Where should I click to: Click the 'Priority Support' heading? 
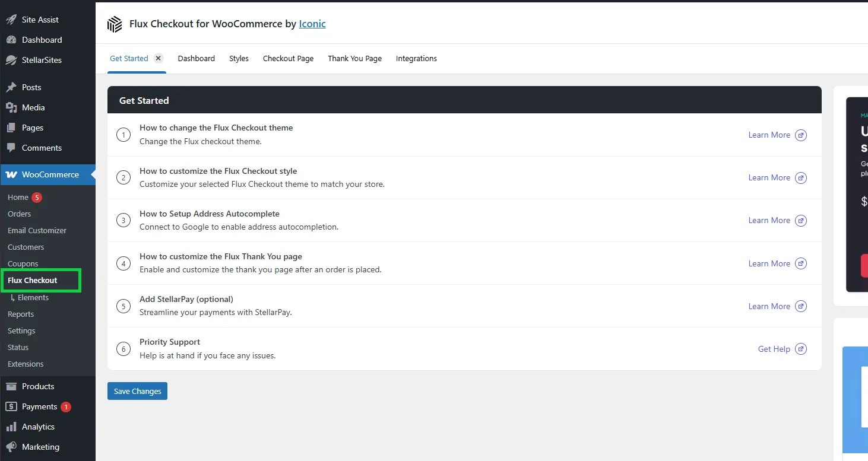pos(170,342)
